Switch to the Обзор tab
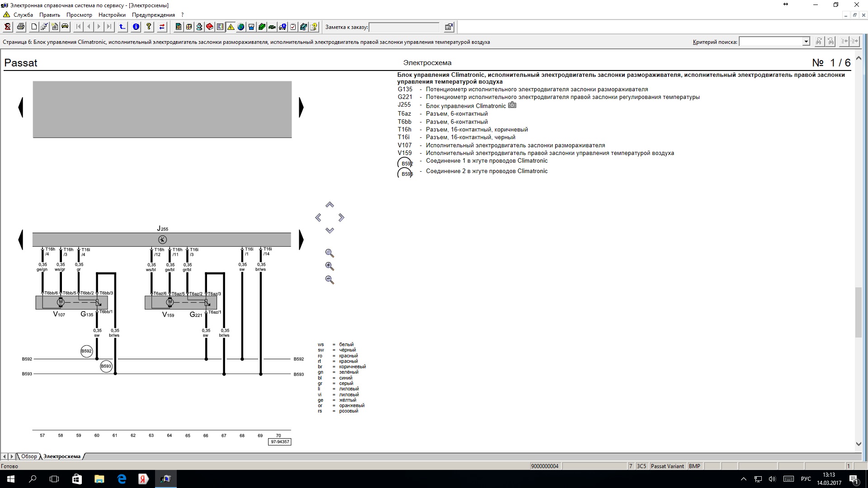Screen dimensions: 868x488 pyautogui.click(x=29, y=456)
